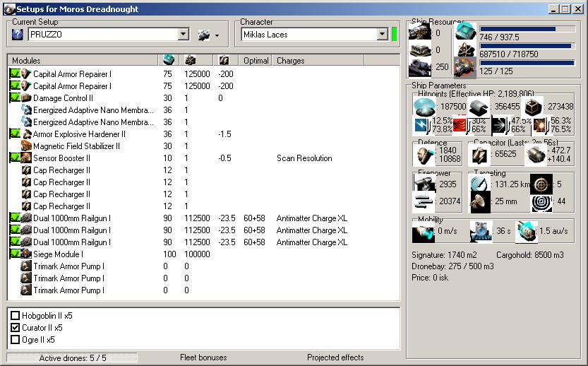Image resolution: width=588 pixels, height=366 pixels.
Task: Click Antimatter Charge XL on first railgun
Action: [311, 218]
